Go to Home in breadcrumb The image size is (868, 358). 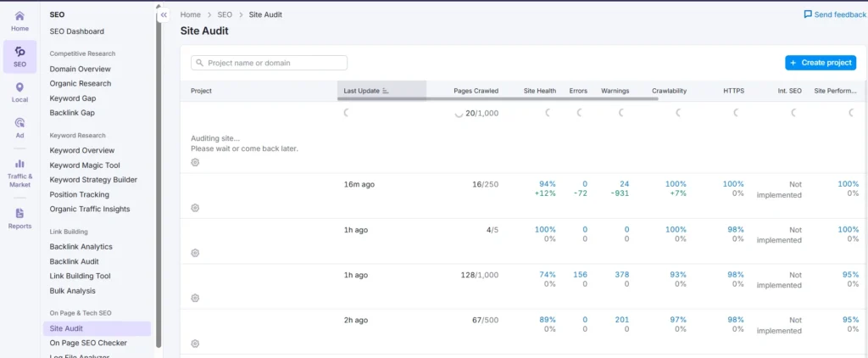point(191,15)
